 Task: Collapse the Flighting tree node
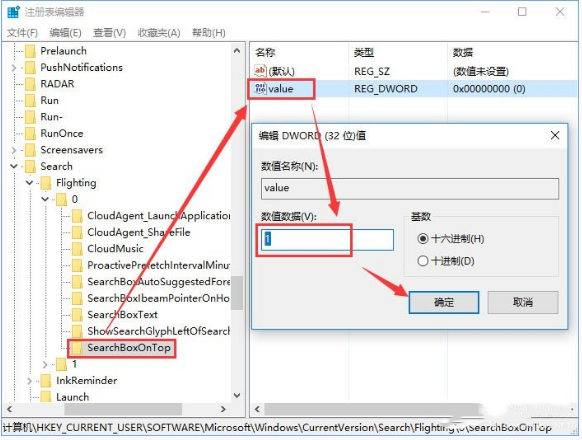coord(29,182)
